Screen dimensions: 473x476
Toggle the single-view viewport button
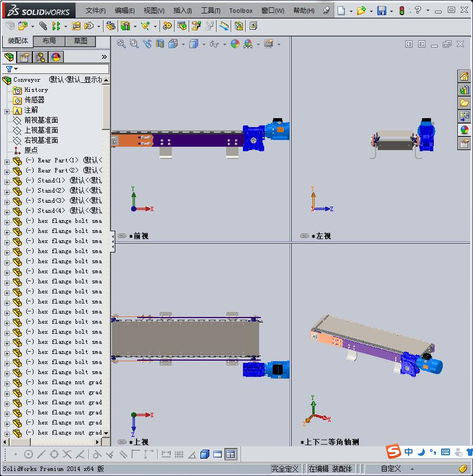[x=218, y=454]
